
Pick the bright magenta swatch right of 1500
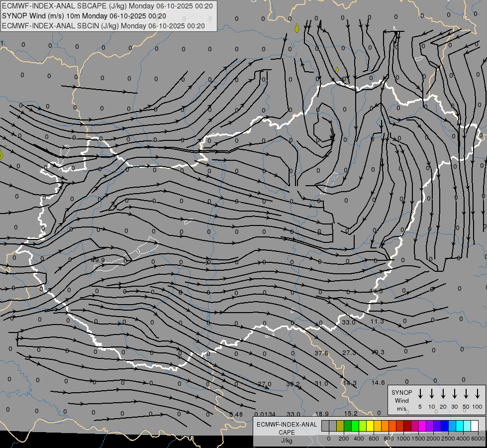[422, 426]
